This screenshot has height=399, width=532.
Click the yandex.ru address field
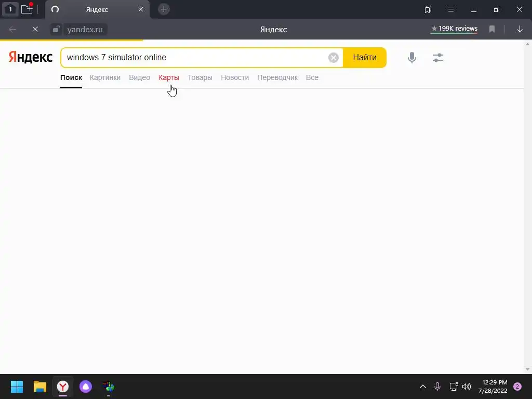(x=85, y=30)
